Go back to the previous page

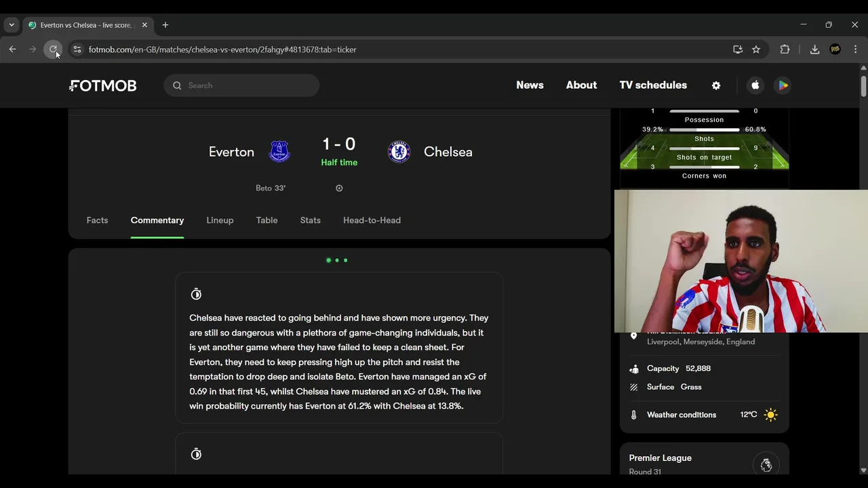(12, 49)
